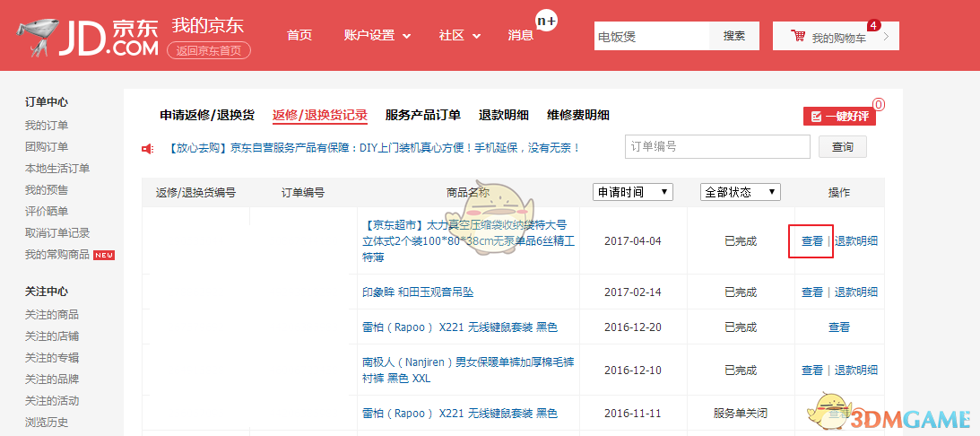Viewport: 980px width, 436px height.
Task: Click 查看 for the 2016-12-10 record
Action: 812,371
